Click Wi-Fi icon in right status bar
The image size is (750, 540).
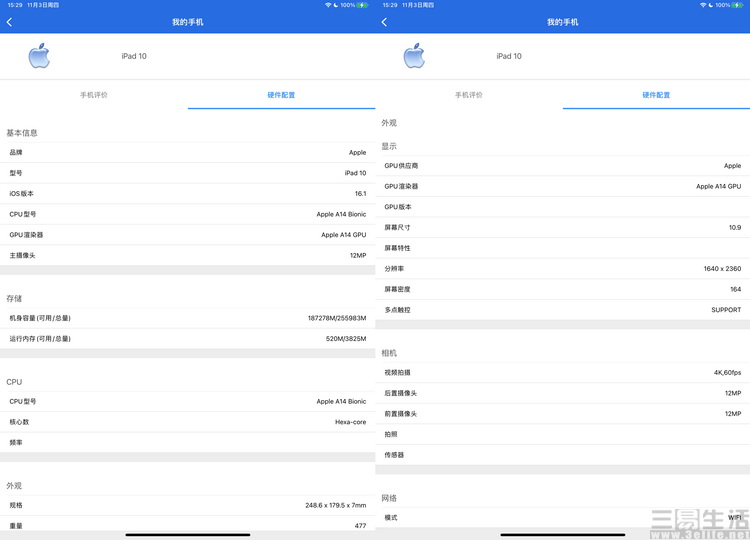click(x=703, y=5)
